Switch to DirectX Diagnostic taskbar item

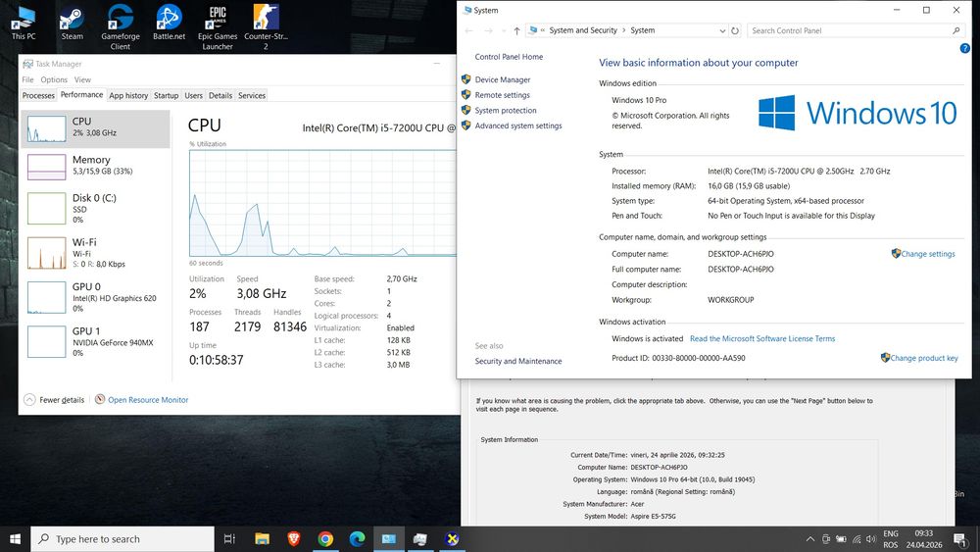[452, 539]
